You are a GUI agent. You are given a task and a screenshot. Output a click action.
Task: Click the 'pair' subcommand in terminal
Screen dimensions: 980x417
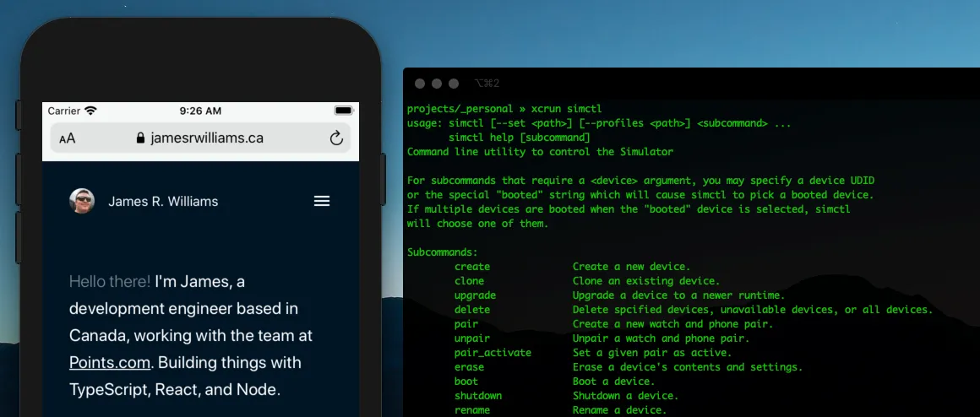[x=466, y=324]
